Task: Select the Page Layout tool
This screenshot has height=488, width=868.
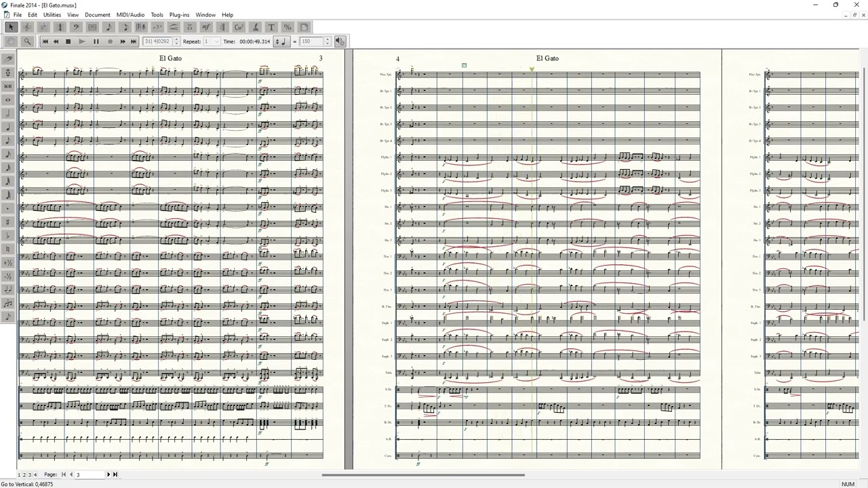Action: click(x=304, y=27)
